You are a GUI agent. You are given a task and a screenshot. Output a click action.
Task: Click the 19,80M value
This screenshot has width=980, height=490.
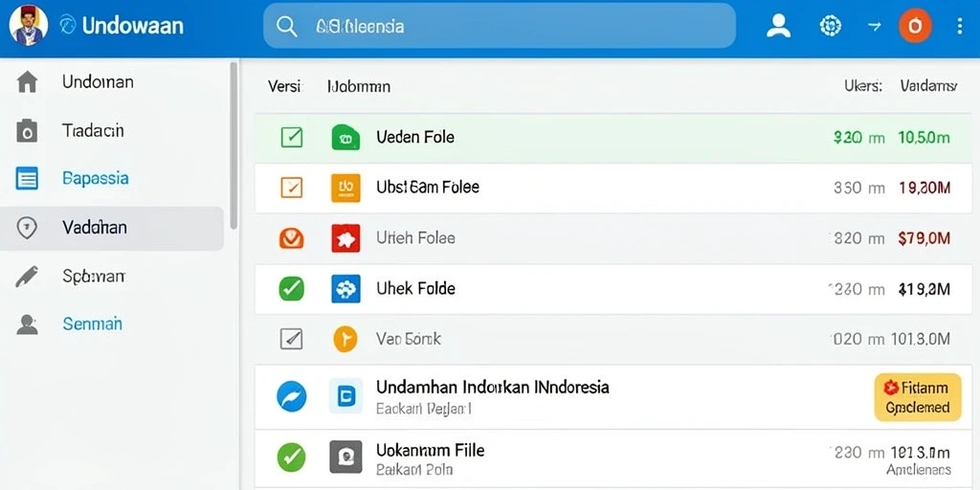click(x=924, y=188)
